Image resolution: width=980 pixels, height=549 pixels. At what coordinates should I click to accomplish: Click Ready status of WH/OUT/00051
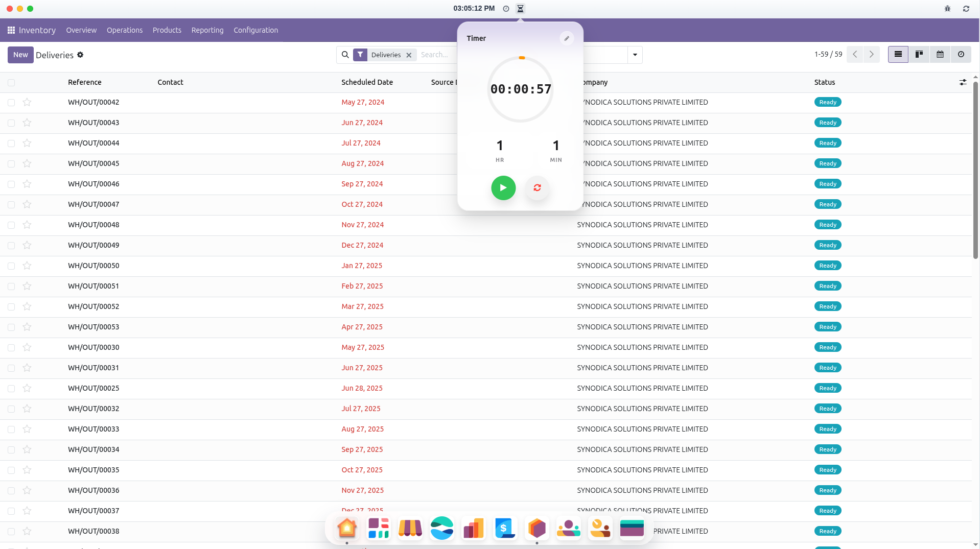pos(828,286)
